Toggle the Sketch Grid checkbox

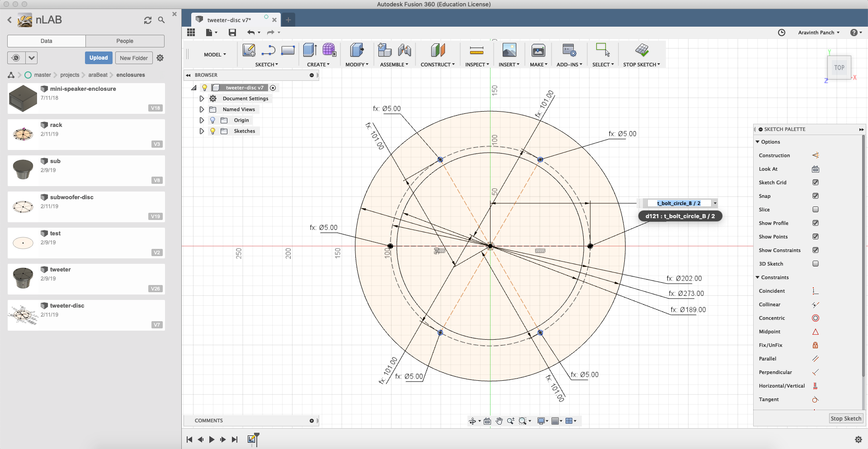[816, 182]
